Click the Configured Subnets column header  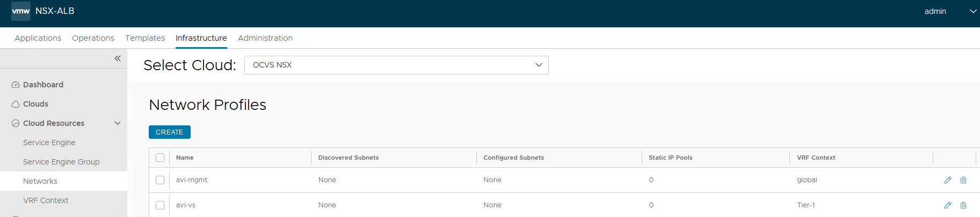pyautogui.click(x=513, y=158)
